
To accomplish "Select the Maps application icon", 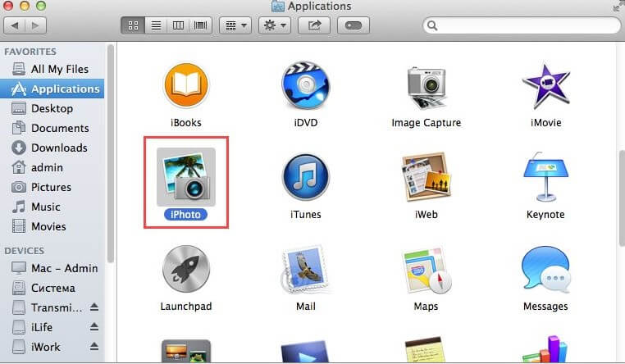I will point(427,271).
